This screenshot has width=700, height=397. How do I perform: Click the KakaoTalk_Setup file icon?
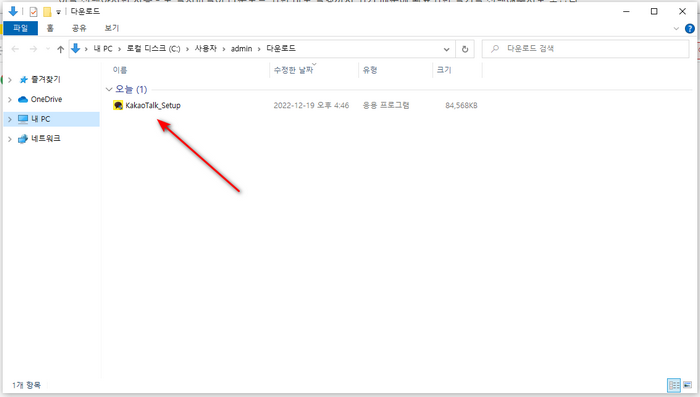118,105
